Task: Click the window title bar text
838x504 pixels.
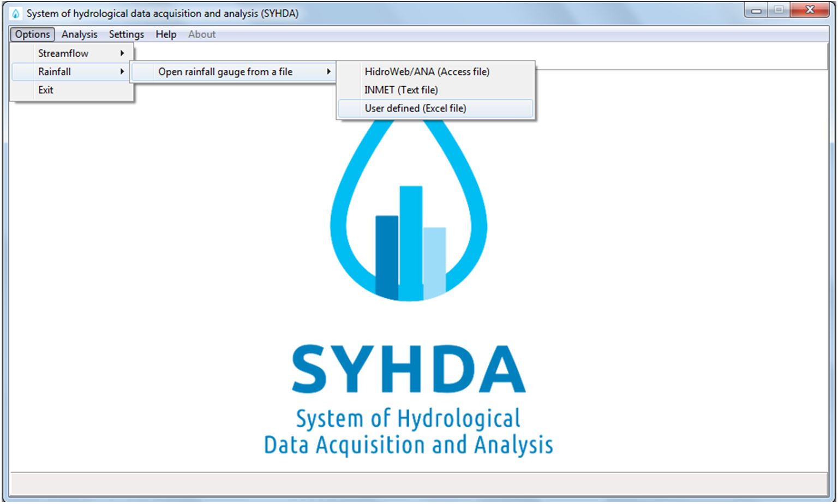Action: 164,13
